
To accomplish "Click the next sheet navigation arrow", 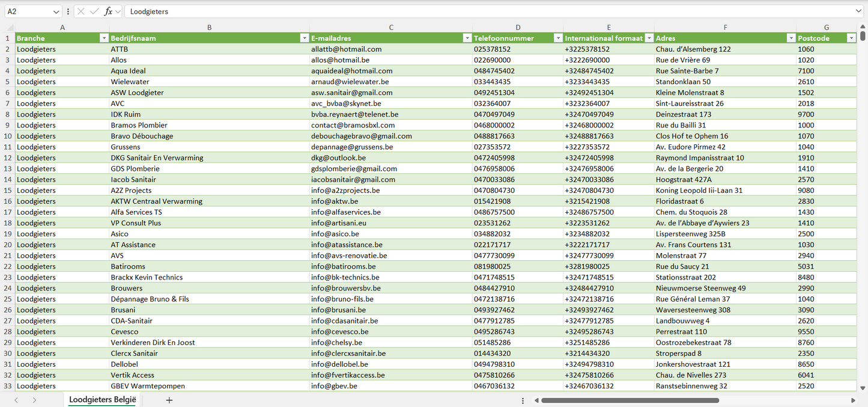I will tap(34, 400).
